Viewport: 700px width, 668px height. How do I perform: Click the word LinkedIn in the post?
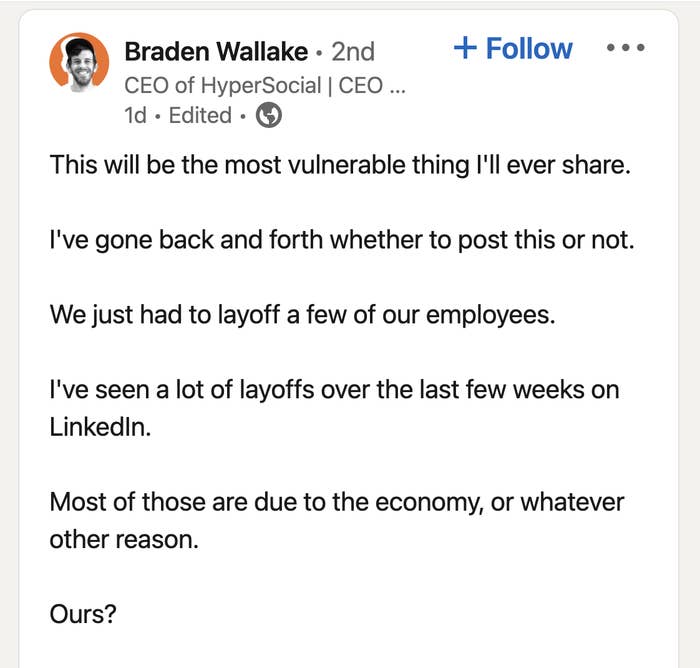coord(100,427)
